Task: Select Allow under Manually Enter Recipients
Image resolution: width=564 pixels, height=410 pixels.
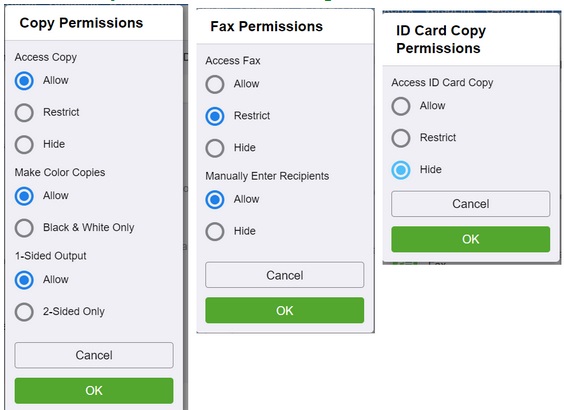Action: pyautogui.click(x=215, y=200)
